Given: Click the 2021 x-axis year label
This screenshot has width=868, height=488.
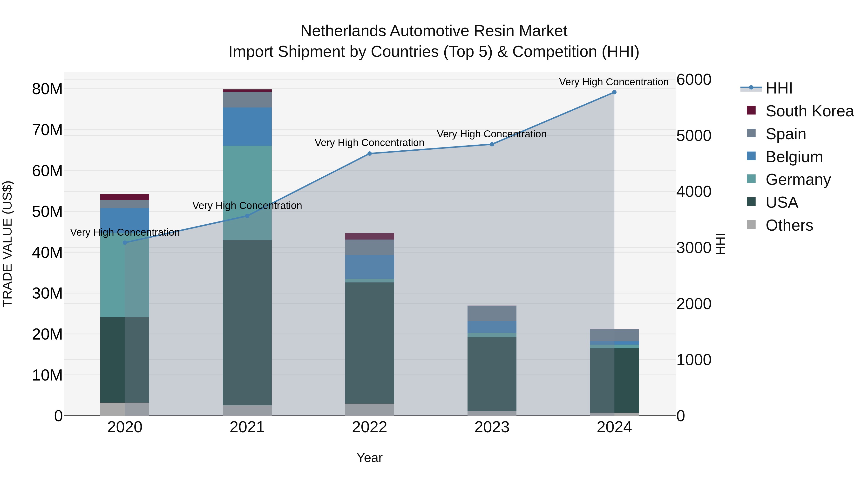Looking at the screenshot, I should [247, 427].
